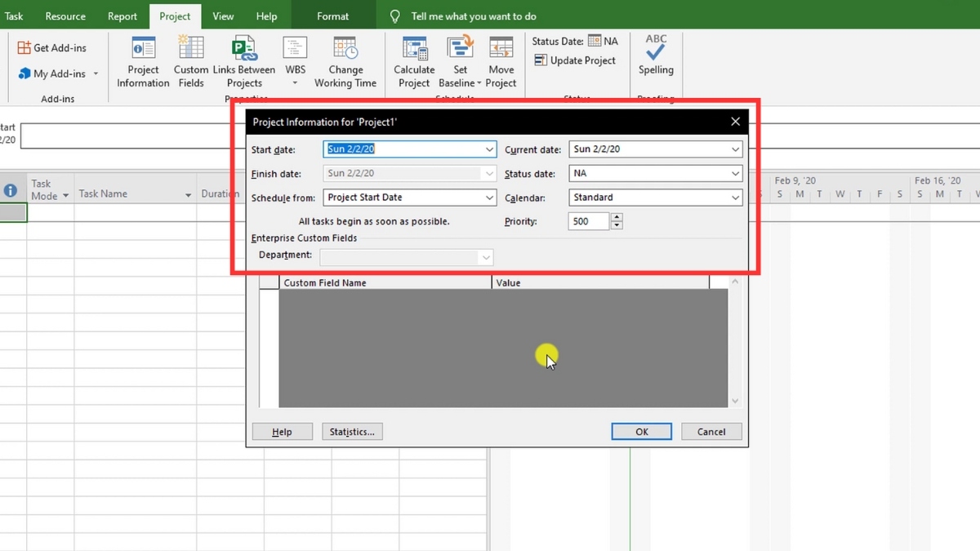Screen dimensions: 980x551
Task: Open Project Information from the ribbon
Action: coord(143,62)
